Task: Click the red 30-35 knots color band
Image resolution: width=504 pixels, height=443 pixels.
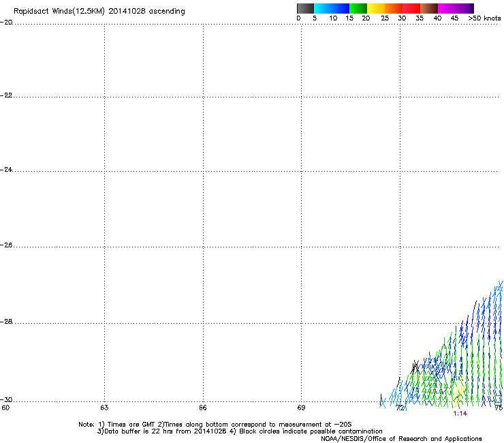Action: 411,8
